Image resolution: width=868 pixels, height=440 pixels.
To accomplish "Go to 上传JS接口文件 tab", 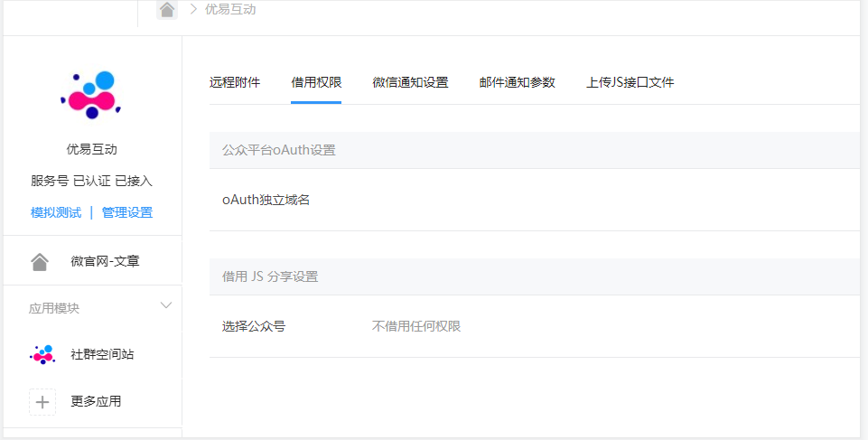I will click(630, 82).
